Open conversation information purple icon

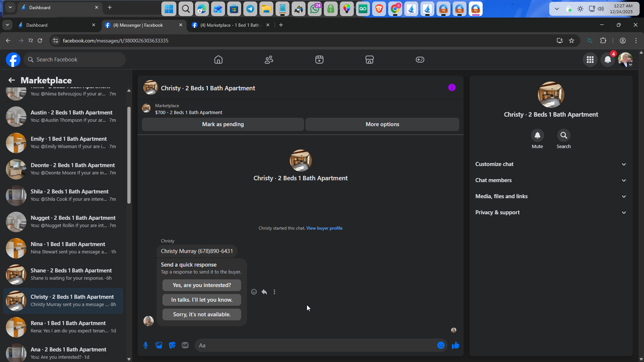[x=452, y=87]
